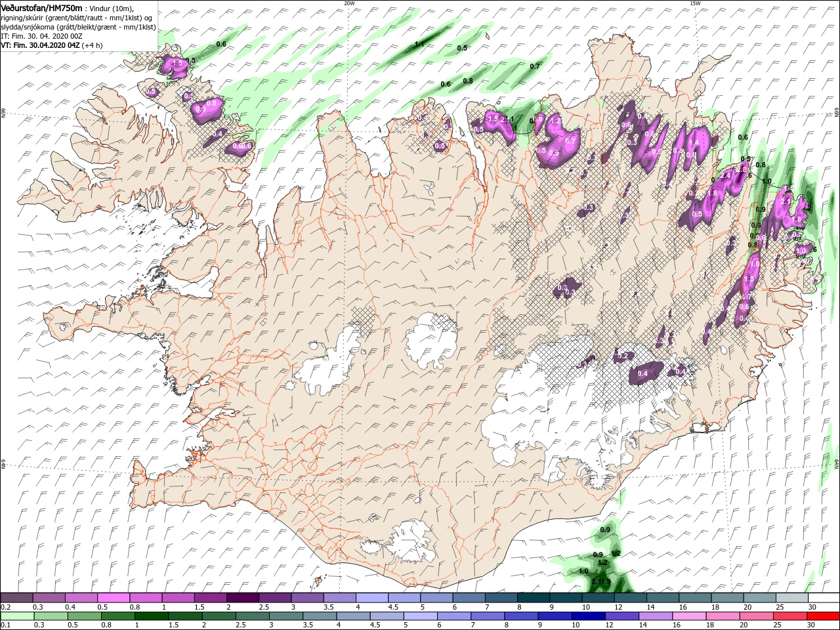Pick the dark mauve 0.2 snow legend swatch

(x=16, y=598)
